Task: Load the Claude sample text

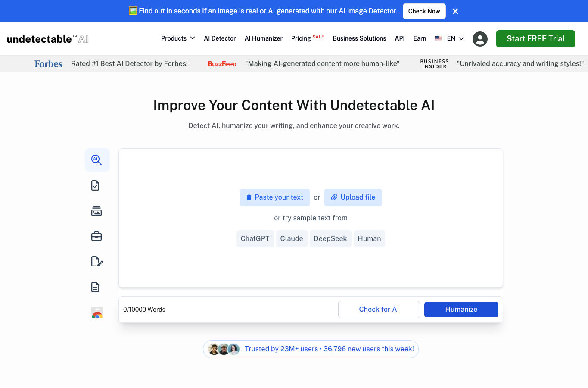Action: click(292, 239)
